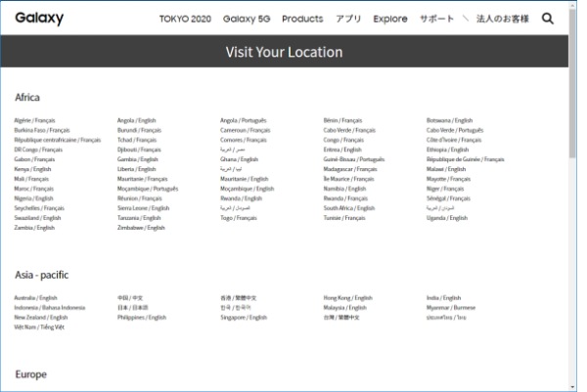Open Madagascar / Français site

tap(350, 169)
